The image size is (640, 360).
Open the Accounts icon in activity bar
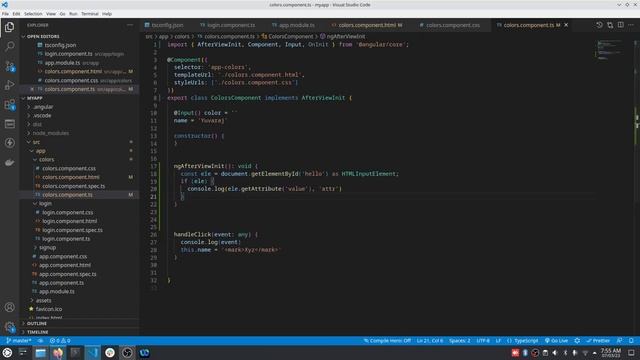click(9, 307)
